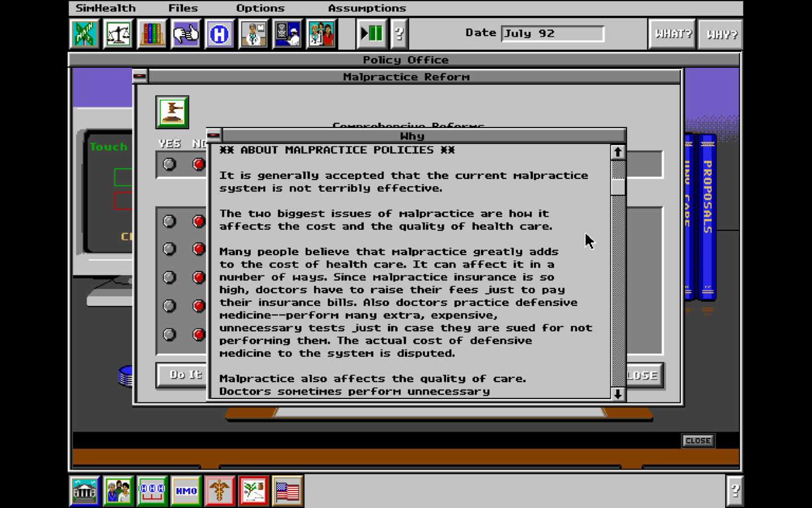Click the plant and jar icon
Image resolution: width=812 pixels, height=508 pixels.
click(254, 491)
